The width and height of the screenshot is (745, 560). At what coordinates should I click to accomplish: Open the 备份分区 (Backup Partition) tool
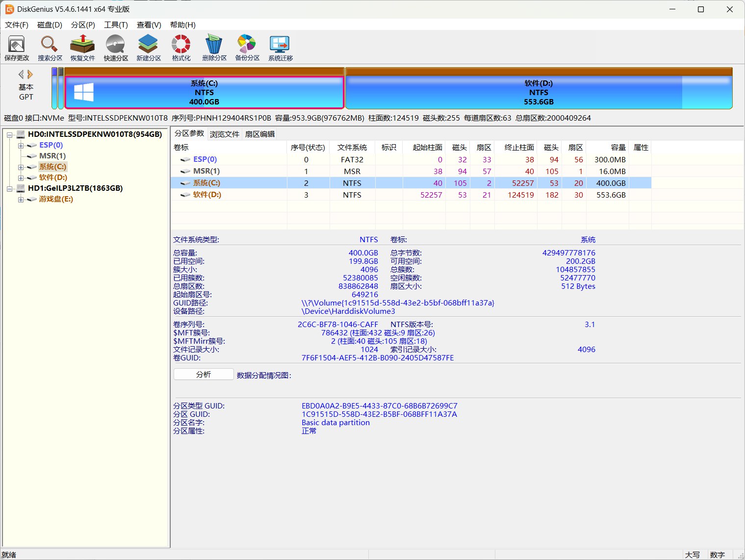(x=246, y=47)
